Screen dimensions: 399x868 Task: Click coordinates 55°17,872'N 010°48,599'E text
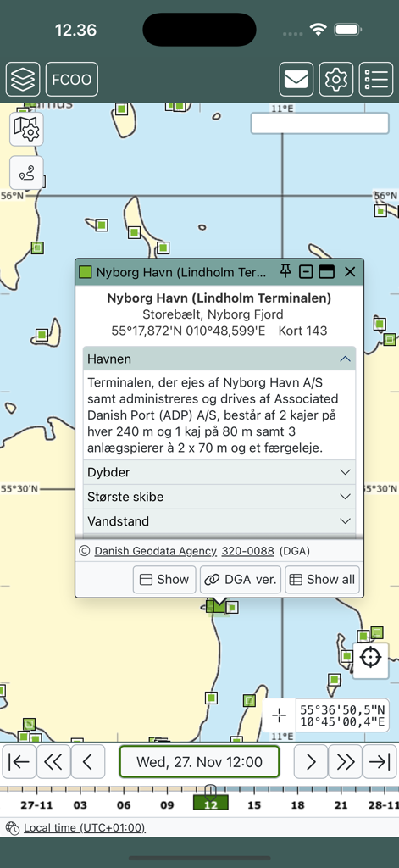[188, 331]
